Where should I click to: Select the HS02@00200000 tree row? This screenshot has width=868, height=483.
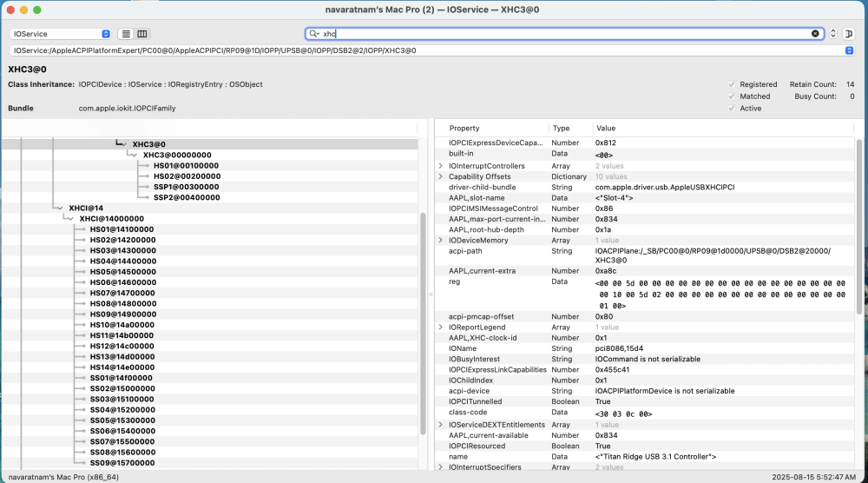[x=209, y=176]
